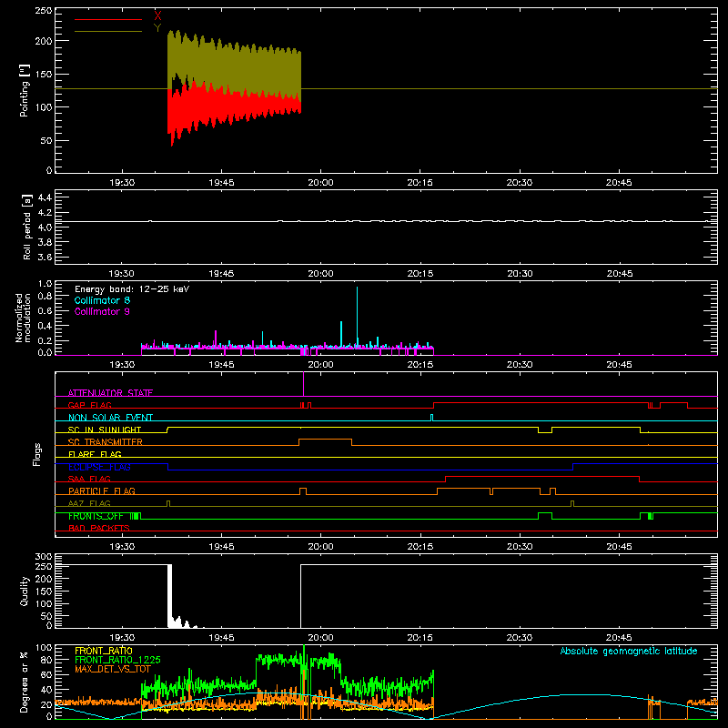
Task: Select the red X legend label
Action: pos(157,16)
